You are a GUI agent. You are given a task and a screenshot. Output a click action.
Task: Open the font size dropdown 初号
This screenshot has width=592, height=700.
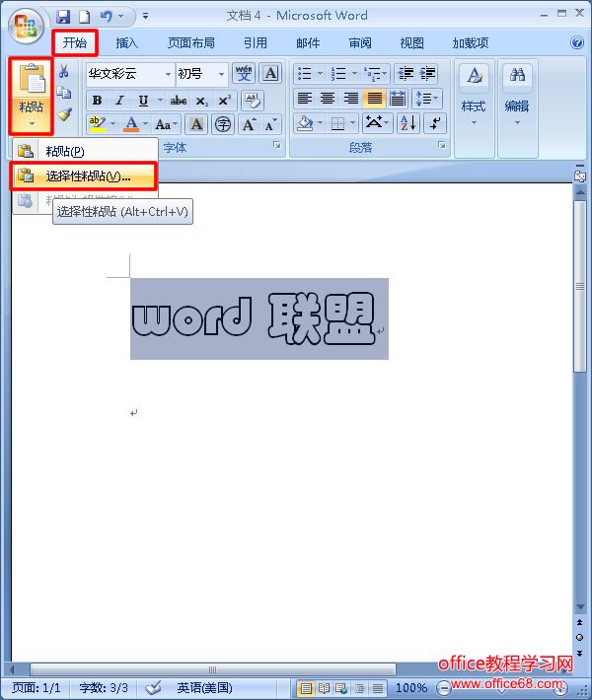click(x=221, y=74)
